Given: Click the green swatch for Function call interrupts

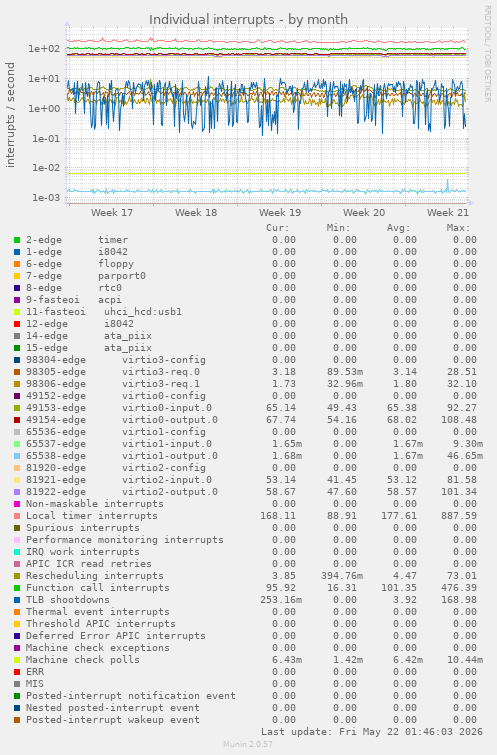Looking at the screenshot, I should (x=17, y=588).
